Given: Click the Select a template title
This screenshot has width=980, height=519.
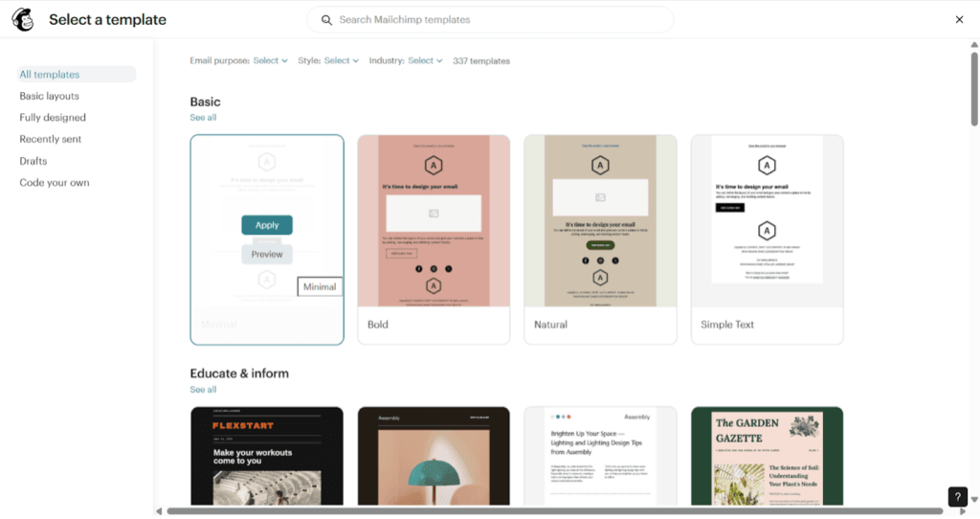Looking at the screenshot, I should [107, 20].
